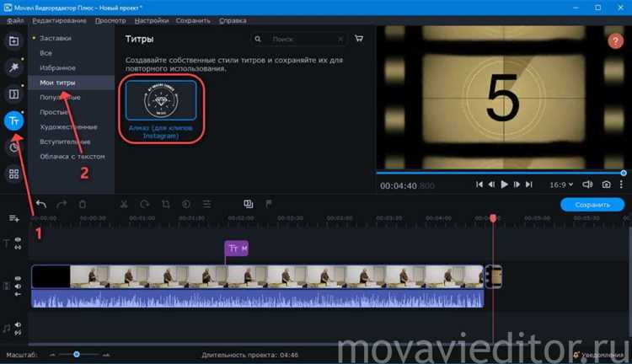Select the Облачка с текстом category

pos(72,157)
